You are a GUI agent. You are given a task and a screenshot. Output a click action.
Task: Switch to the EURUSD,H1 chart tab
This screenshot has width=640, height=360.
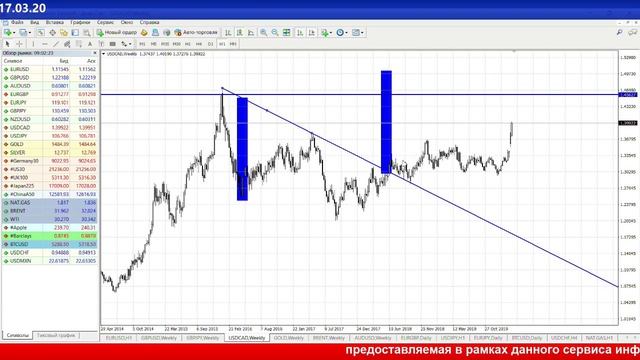tap(119, 338)
